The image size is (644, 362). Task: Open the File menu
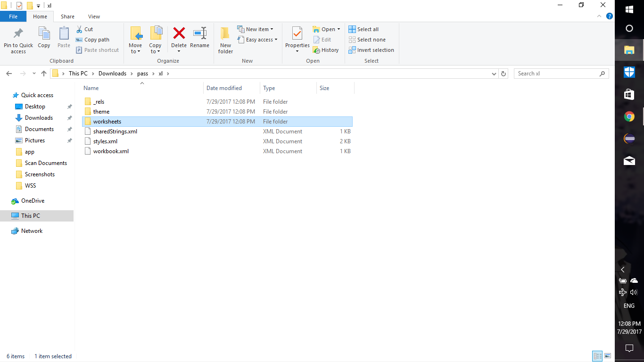[13, 16]
